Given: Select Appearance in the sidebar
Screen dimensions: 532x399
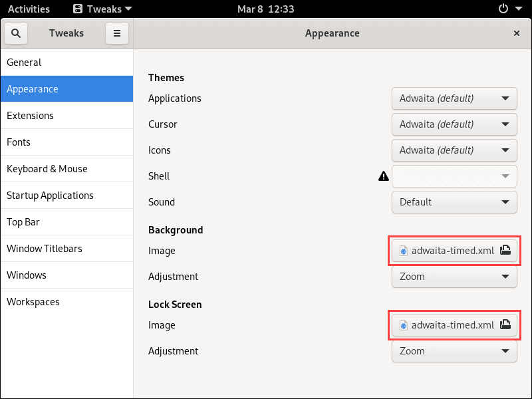Looking at the screenshot, I should (67, 89).
